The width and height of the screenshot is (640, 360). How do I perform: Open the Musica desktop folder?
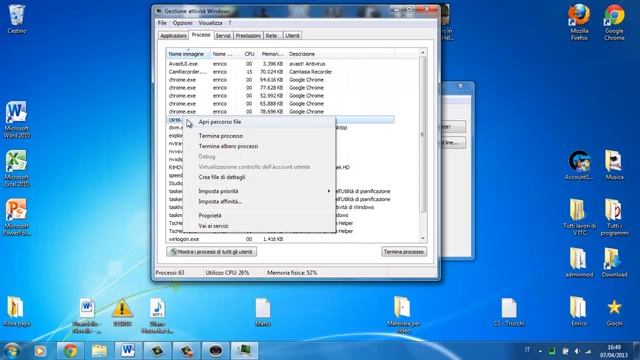(614, 165)
